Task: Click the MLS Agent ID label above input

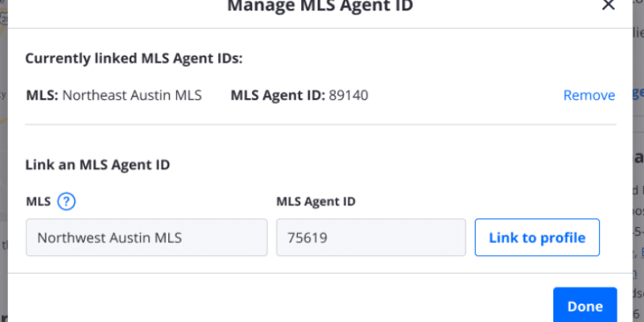Action: point(316,201)
